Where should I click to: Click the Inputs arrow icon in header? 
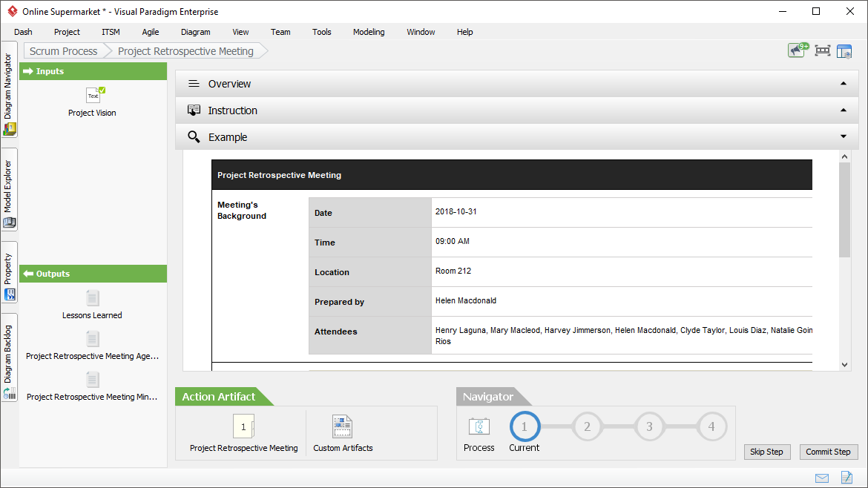[28, 71]
